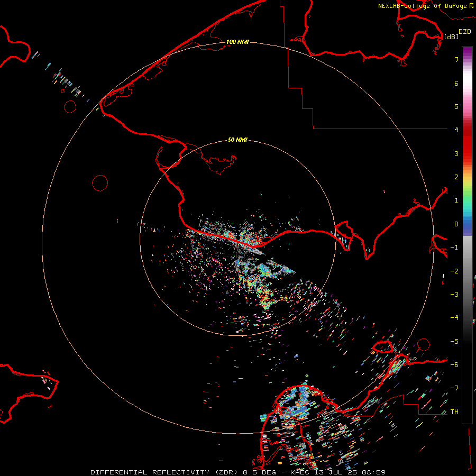
Task: Click the 1 value on the scale
Action: [x=456, y=200]
